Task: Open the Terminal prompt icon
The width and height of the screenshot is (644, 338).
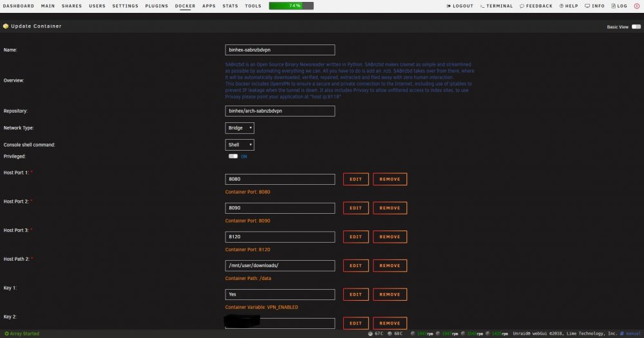Action: [482, 6]
